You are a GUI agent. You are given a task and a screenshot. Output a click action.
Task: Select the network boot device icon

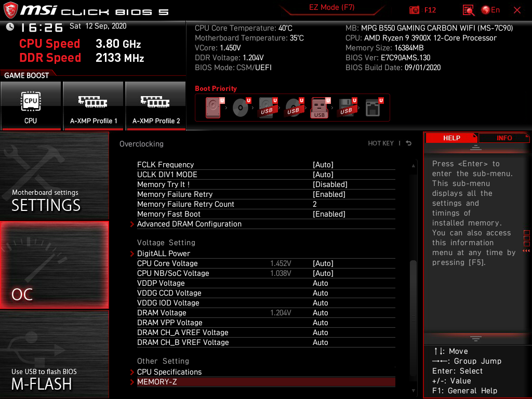(x=374, y=108)
